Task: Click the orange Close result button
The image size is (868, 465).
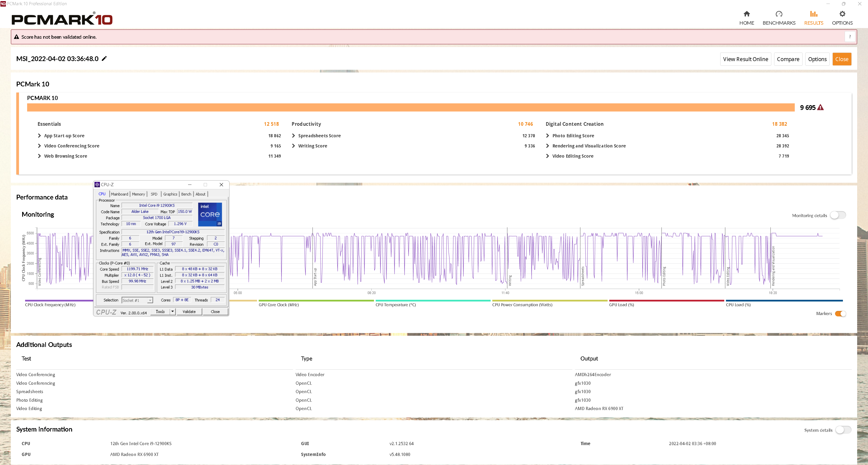Action: click(842, 59)
